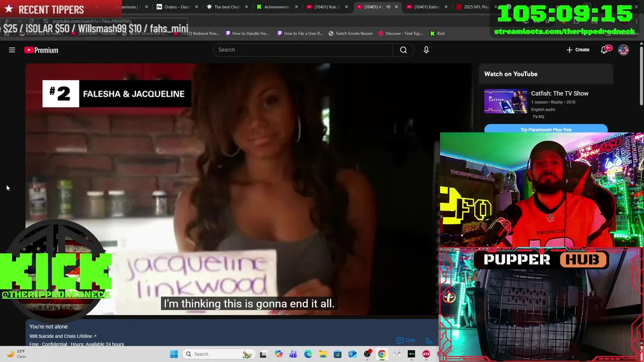
Task: Open the 988 Suicide and Crisis Lifeline link
Action: click(63, 336)
